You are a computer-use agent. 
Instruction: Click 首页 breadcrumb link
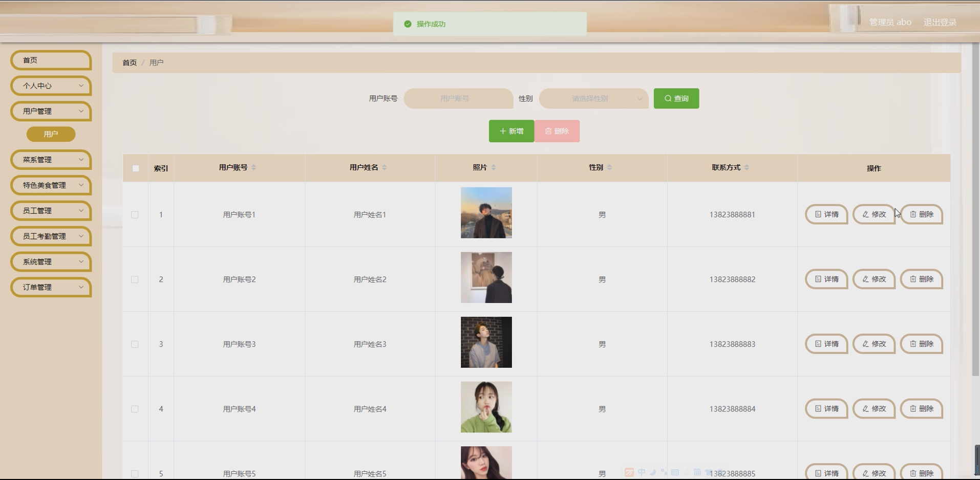click(130, 62)
